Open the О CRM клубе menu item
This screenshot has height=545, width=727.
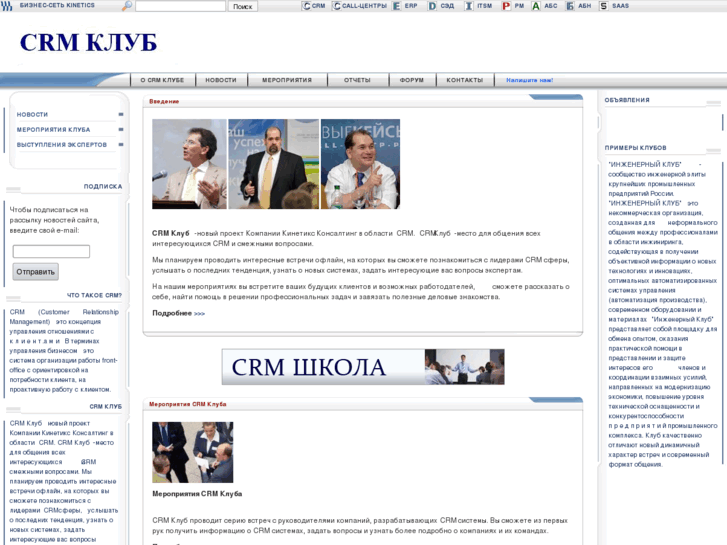162,80
